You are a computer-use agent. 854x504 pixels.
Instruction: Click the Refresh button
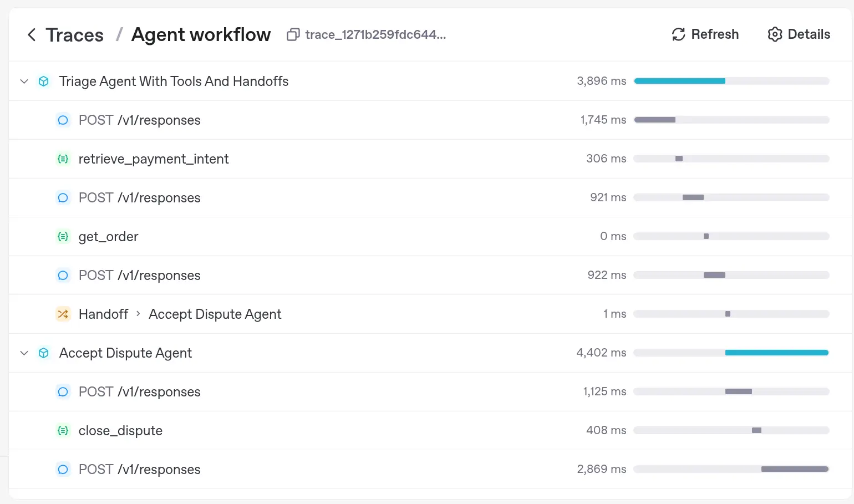click(x=704, y=34)
